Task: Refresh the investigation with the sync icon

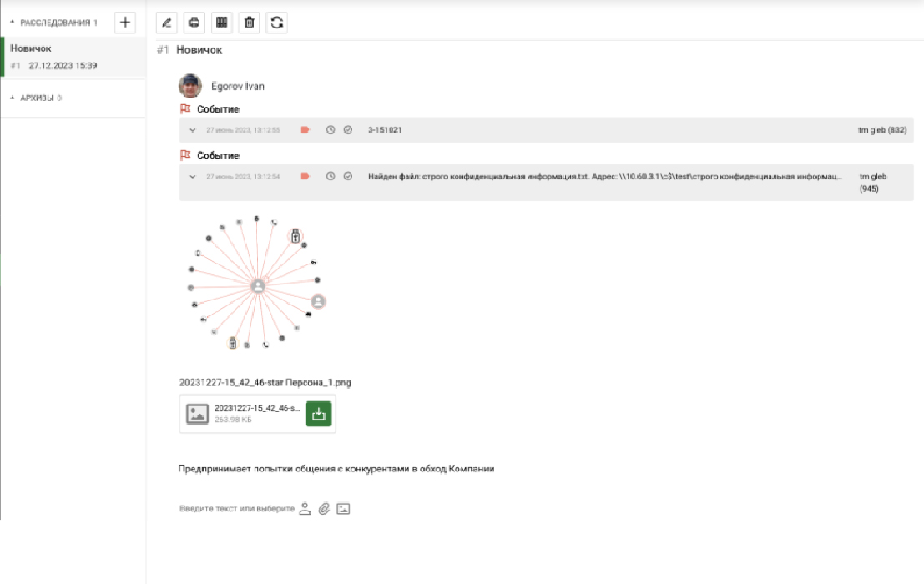Action: [x=277, y=23]
